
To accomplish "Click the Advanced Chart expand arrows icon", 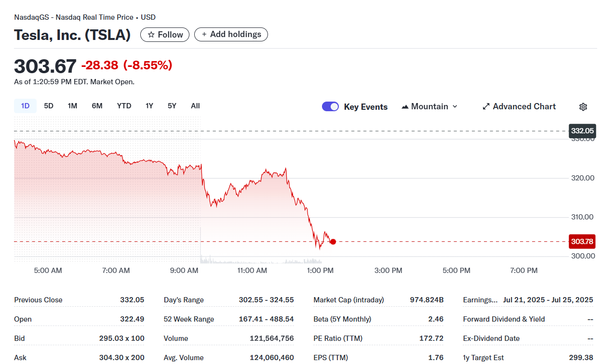I will [486, 106].
